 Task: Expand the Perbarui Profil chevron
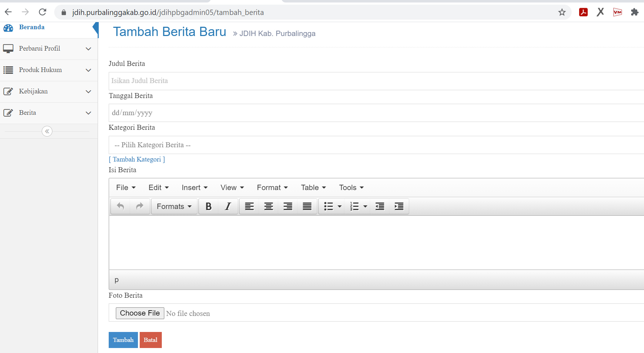pos(88,49)
